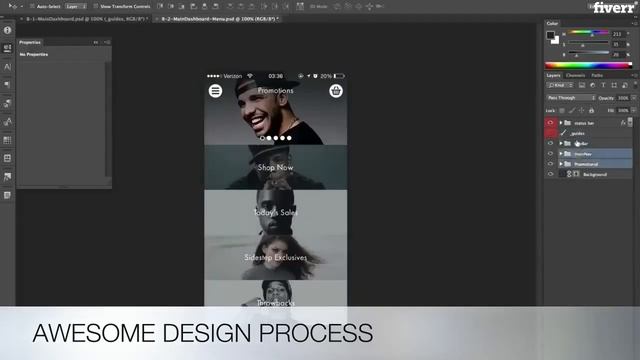Viewport: 640px width, 360px height.
Task: Click the lock transparent pixels icon
Action: [562, 110]
